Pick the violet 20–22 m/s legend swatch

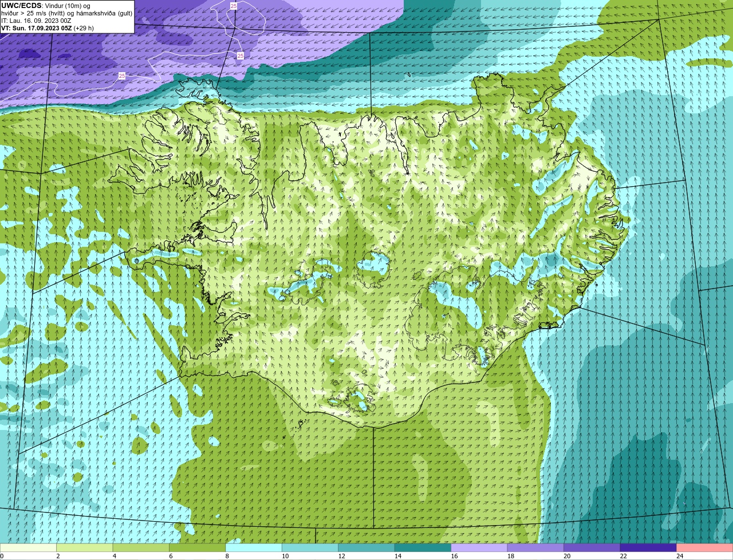point(592,548)
